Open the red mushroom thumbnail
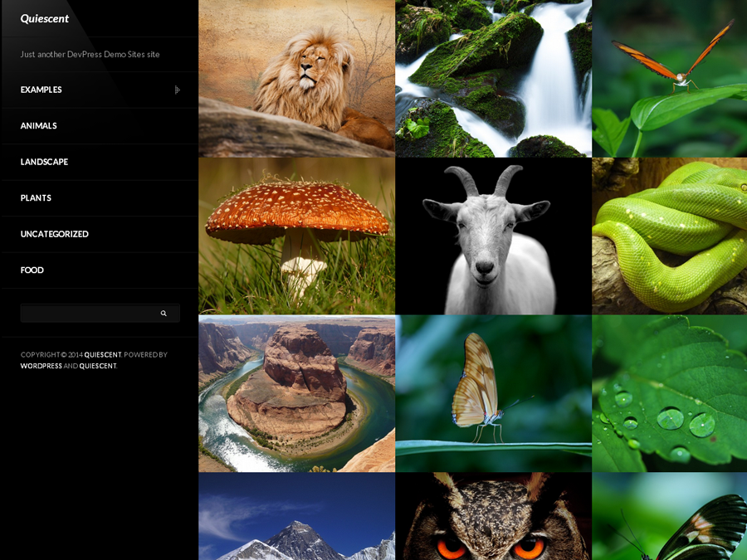747x560 pixels. click(x=296, y=236)
